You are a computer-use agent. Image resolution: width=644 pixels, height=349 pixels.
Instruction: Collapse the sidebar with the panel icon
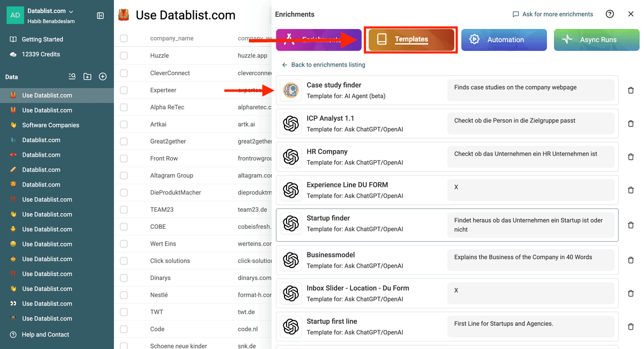100,16
